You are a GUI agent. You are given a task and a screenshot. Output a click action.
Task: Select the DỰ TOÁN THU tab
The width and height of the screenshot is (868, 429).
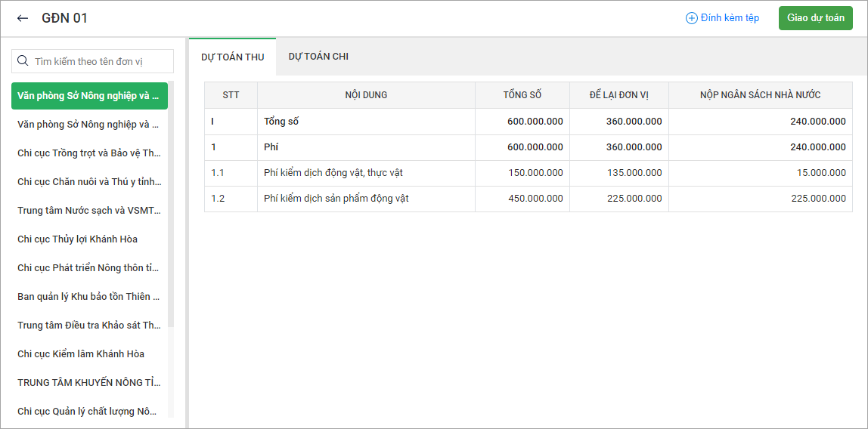[x=232, y=57]
